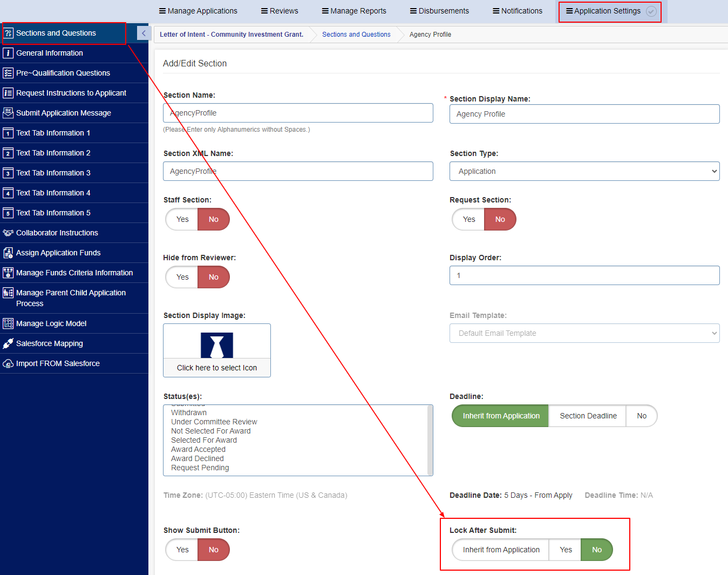Select 'Selected For Award' status

pos(204,440)
